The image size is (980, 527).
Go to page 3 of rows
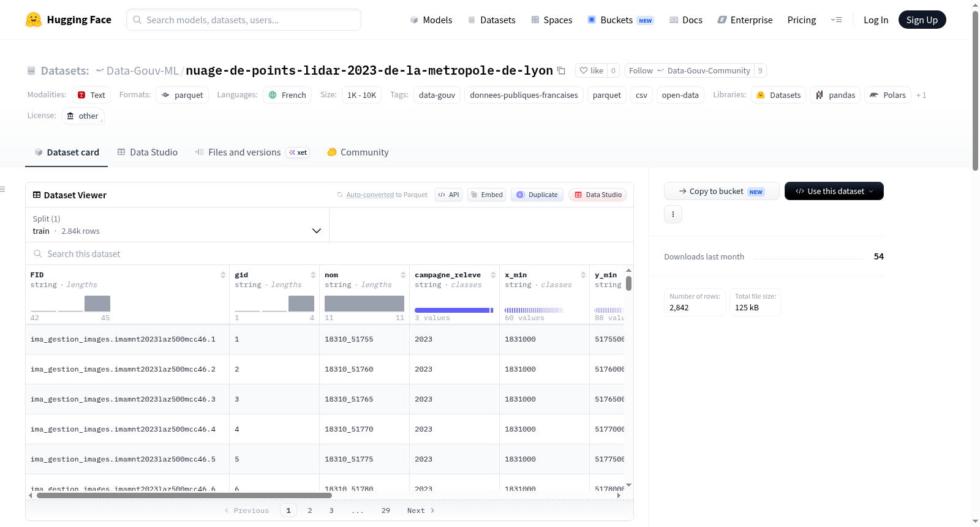[331, 510]
